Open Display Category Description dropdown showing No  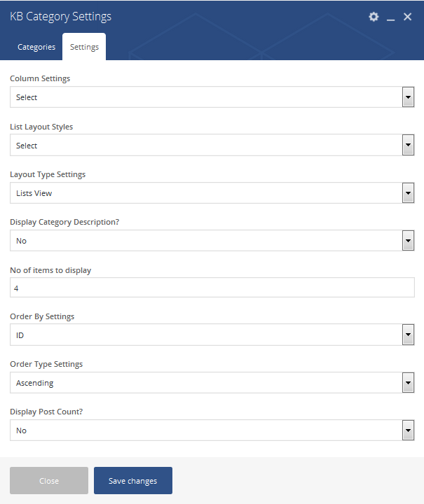point(212,240)
